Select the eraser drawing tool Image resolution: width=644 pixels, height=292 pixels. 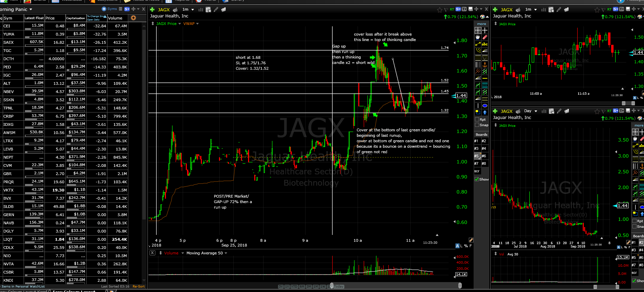click(x=485, y=37)
